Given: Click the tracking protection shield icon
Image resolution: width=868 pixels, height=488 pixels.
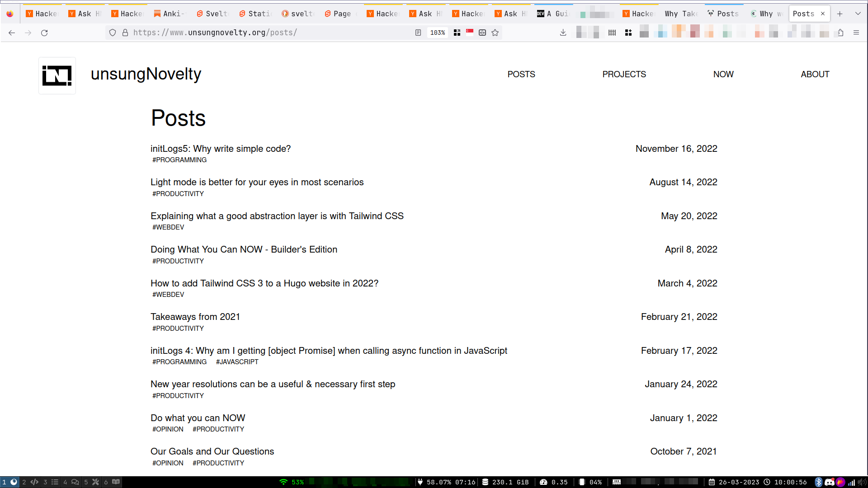Looking at the screenshot, I should 113,33.
